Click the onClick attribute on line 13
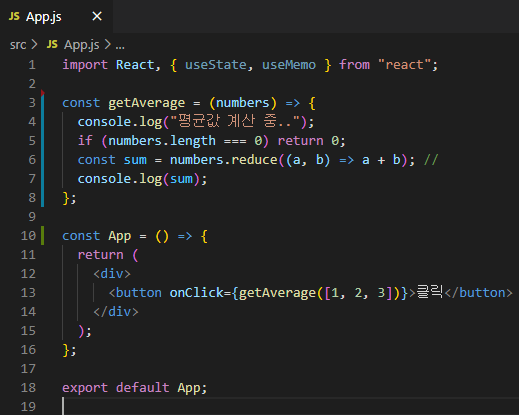Screen dimensions: 519x415 tap(196, 293)
